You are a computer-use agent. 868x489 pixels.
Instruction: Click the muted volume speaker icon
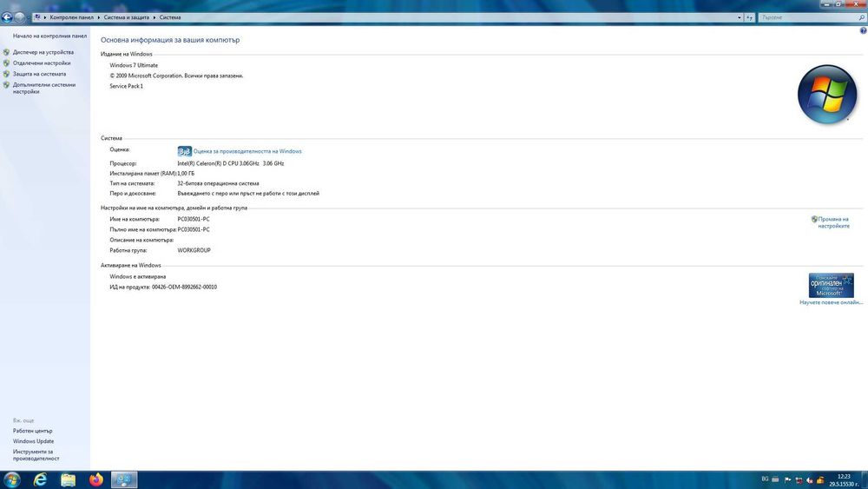tap(810, 480)
